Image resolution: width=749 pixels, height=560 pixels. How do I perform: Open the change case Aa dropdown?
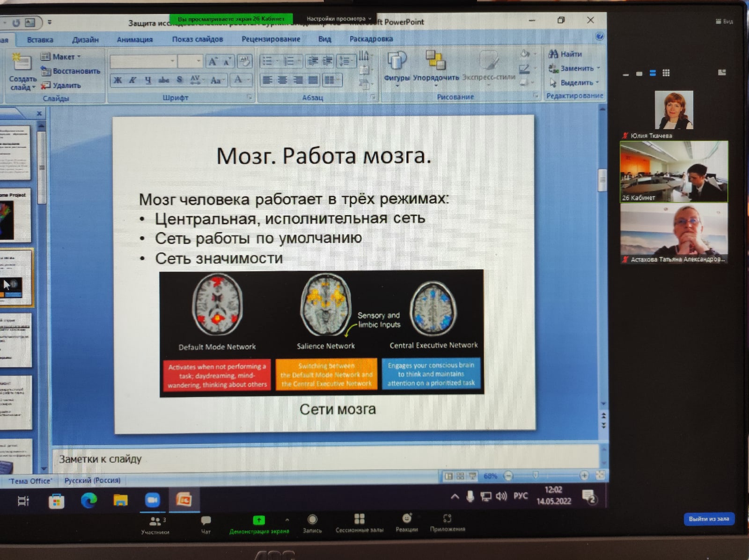click(217, 80)
